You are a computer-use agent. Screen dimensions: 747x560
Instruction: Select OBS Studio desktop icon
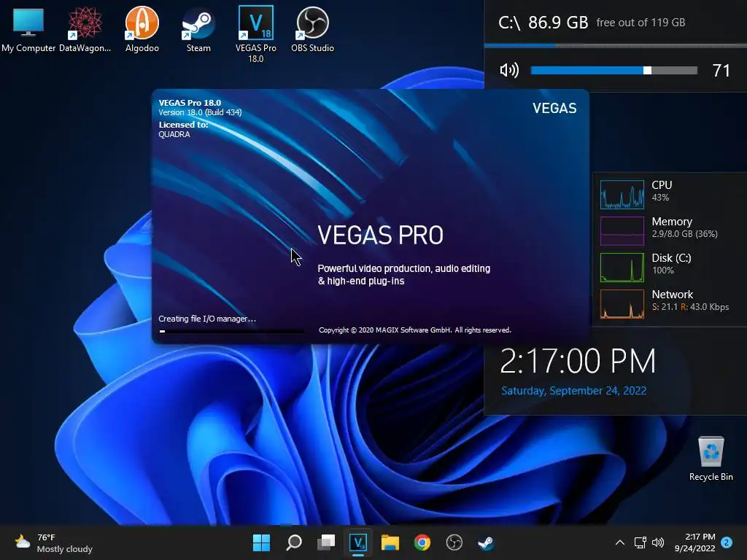pos(312,29)
